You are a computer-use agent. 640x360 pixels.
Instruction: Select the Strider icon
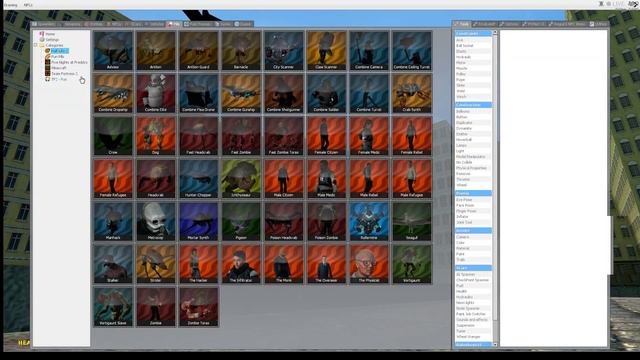[156, 264]
